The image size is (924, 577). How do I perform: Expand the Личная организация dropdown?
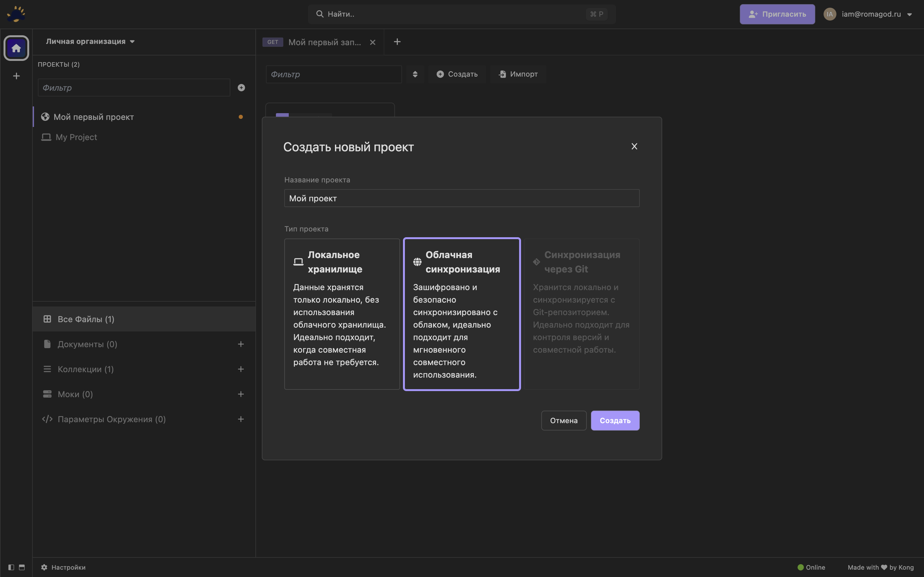click(x=90, y=42)
